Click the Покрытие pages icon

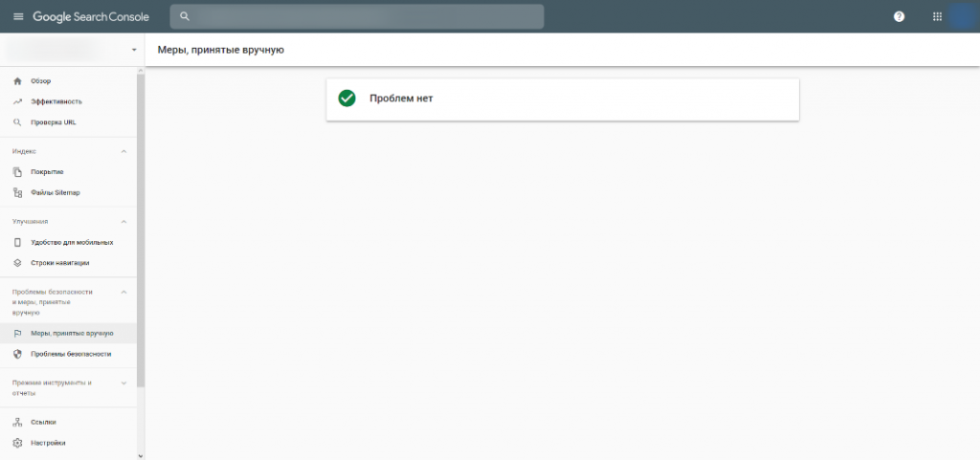tap(17, 171)
